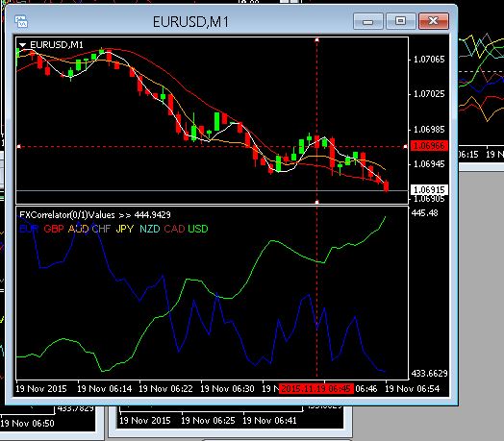Click the EURUSD,M1 window title bar text

pyautogui.click(x=190, y=22)
